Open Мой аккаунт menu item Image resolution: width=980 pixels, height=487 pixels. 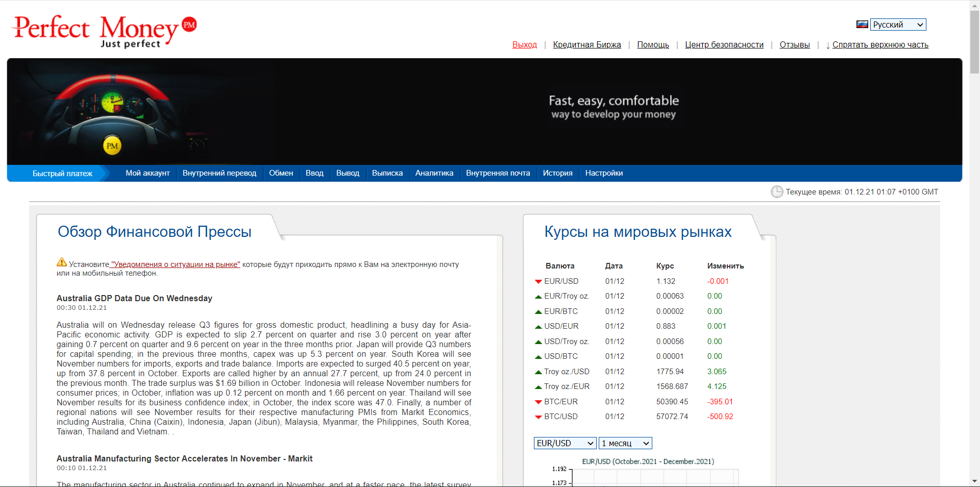[148, 173]
